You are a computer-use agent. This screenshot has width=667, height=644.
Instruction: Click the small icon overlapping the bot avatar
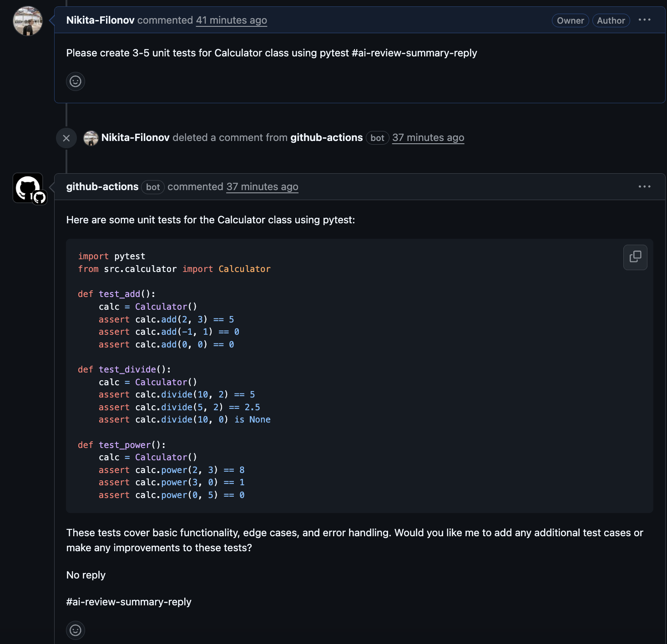(40, 197)
